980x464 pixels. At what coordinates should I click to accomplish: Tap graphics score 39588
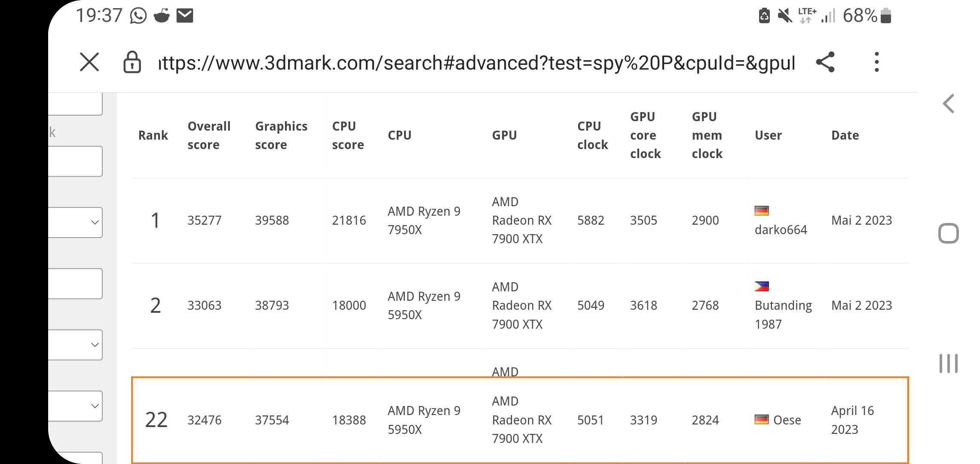pyautogui.click(x=272, y=220)
